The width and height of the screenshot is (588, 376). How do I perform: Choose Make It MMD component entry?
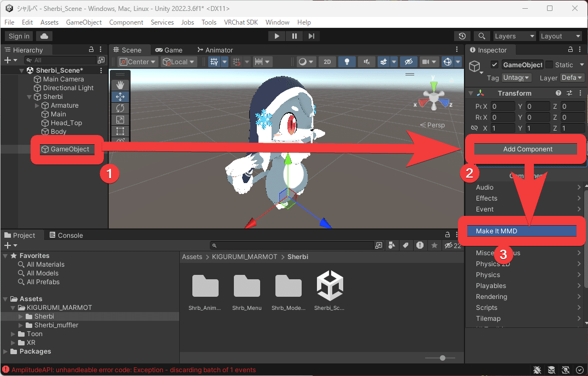[x=521, y=231]
